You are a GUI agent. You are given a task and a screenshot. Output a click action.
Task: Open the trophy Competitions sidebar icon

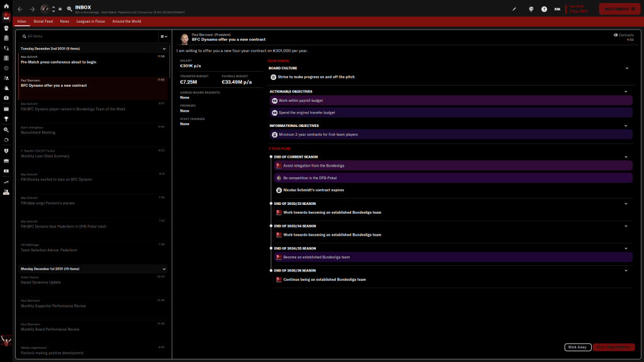pyautogui.click(x=6, y=118)
